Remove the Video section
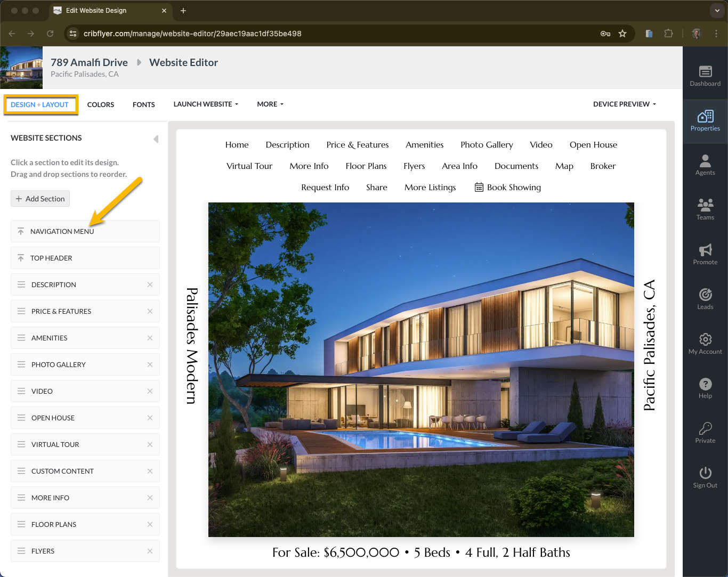This screenshot has height=577, width=728. tap(150, 391)
